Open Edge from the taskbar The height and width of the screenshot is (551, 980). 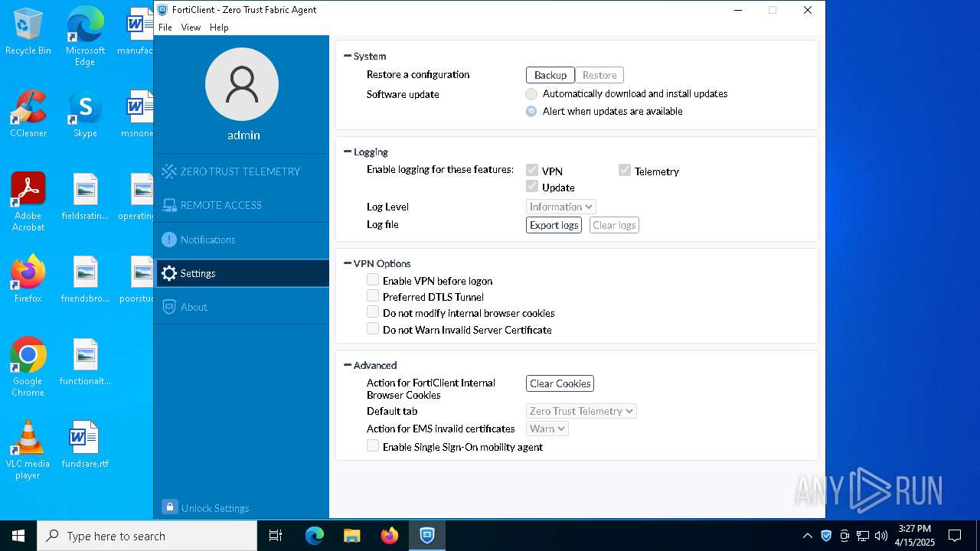pyautogui.click(x=315, y=536)
